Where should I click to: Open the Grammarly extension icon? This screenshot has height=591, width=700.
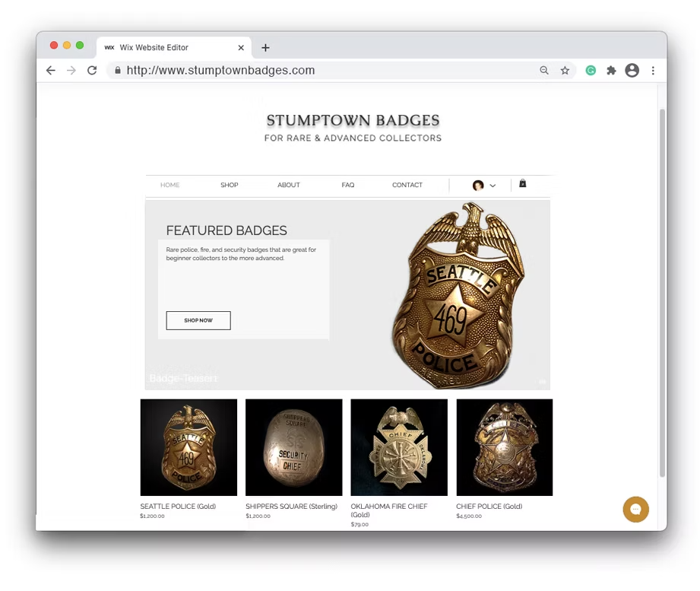(x=591, y=71)
